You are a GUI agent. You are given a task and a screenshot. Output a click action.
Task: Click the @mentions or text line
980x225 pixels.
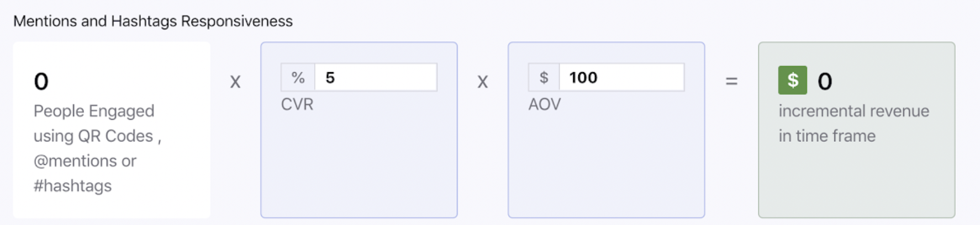point(85,161)
